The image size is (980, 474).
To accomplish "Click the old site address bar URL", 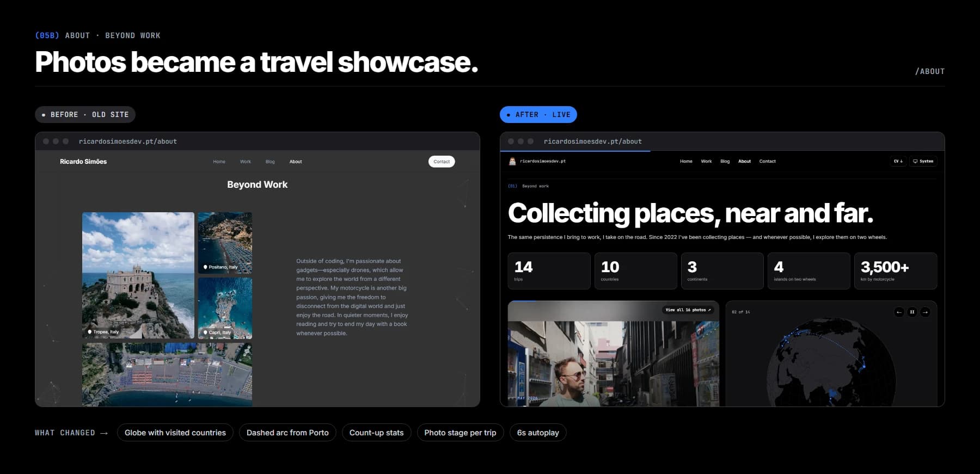I will coord(128,141).
